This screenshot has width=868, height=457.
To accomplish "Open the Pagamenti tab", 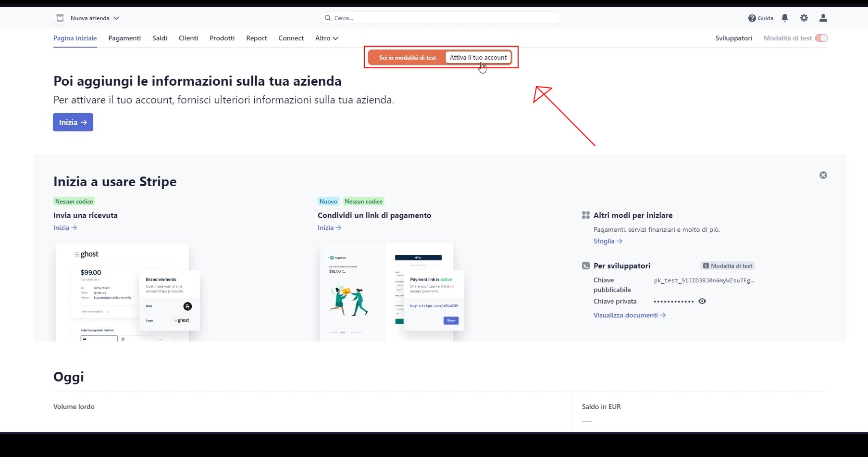I will [124, 38].
